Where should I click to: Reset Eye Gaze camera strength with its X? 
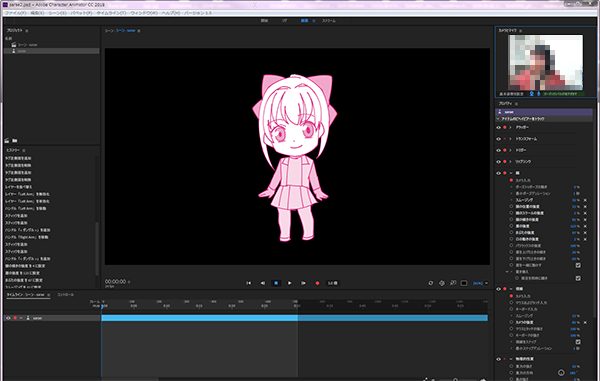point(585,322)
